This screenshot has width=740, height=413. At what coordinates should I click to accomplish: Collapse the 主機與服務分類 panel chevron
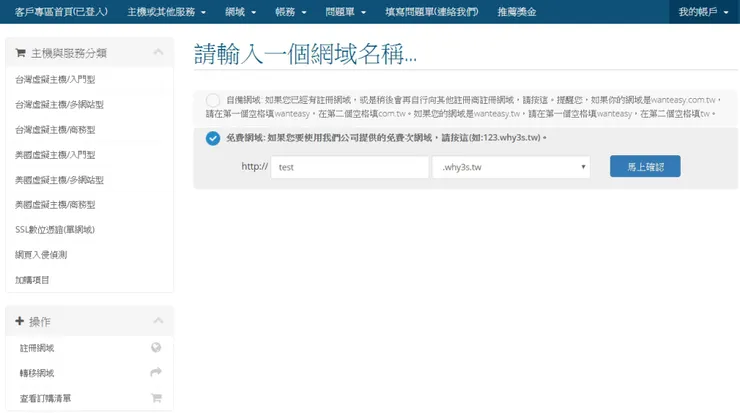coord(159,52)
